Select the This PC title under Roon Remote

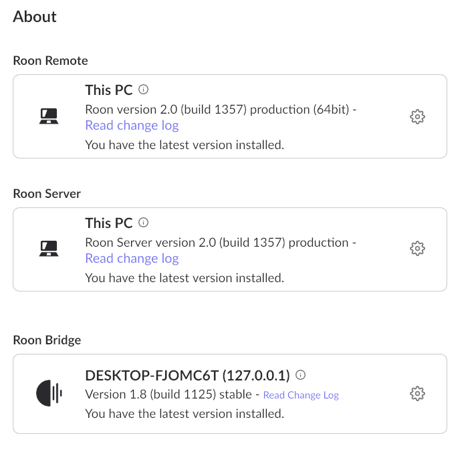(x=109, y=90)
